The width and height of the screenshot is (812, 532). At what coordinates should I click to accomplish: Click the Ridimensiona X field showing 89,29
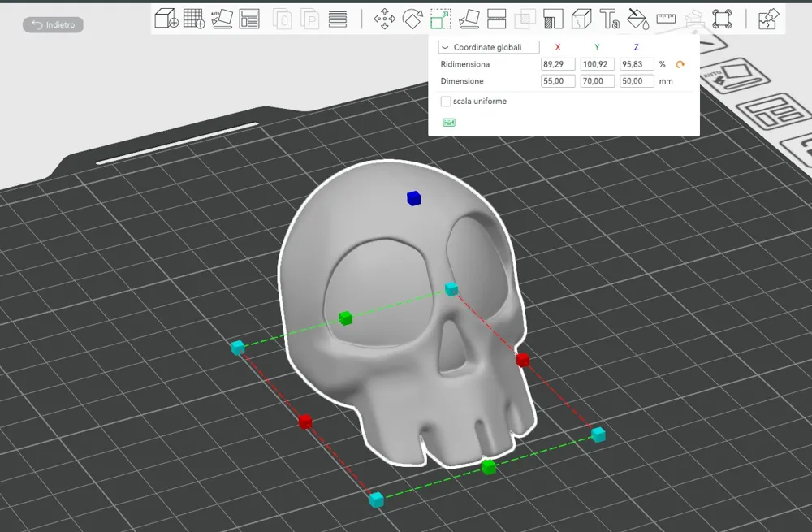(558, 64)
